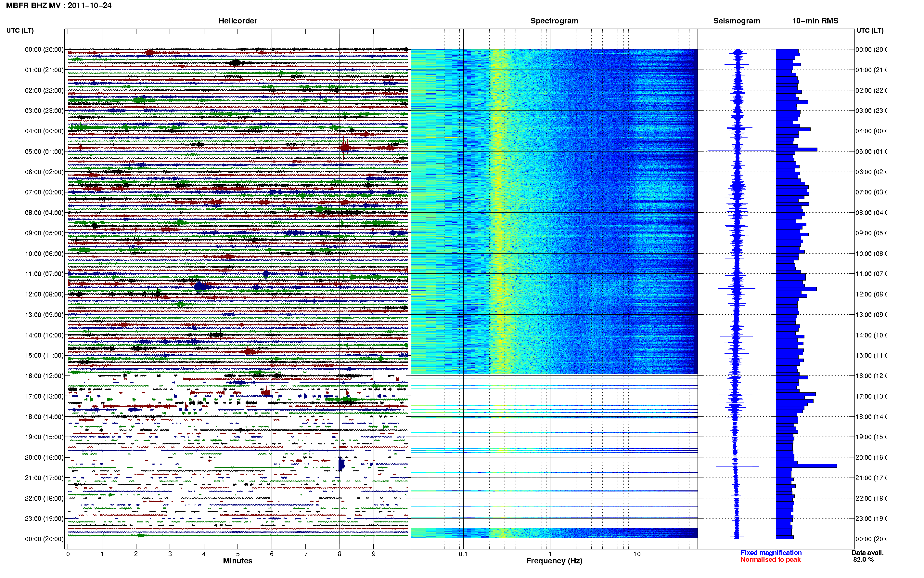Click the '82.0 %' data availability value
924x578 pixels.
pos(863,560)
